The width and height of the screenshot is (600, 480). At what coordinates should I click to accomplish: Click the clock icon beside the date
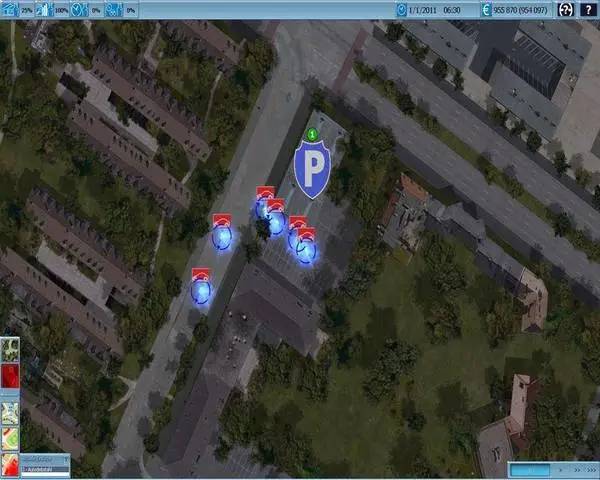400,8
